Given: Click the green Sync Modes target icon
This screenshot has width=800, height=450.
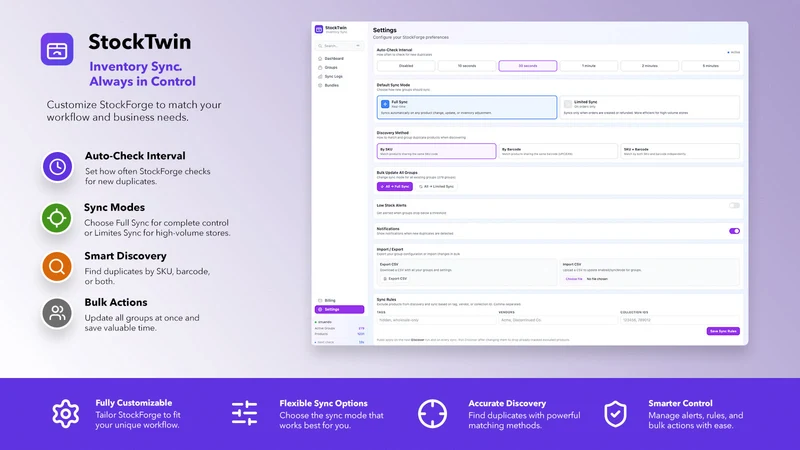Looking at the screenshot, I should 57,218.
